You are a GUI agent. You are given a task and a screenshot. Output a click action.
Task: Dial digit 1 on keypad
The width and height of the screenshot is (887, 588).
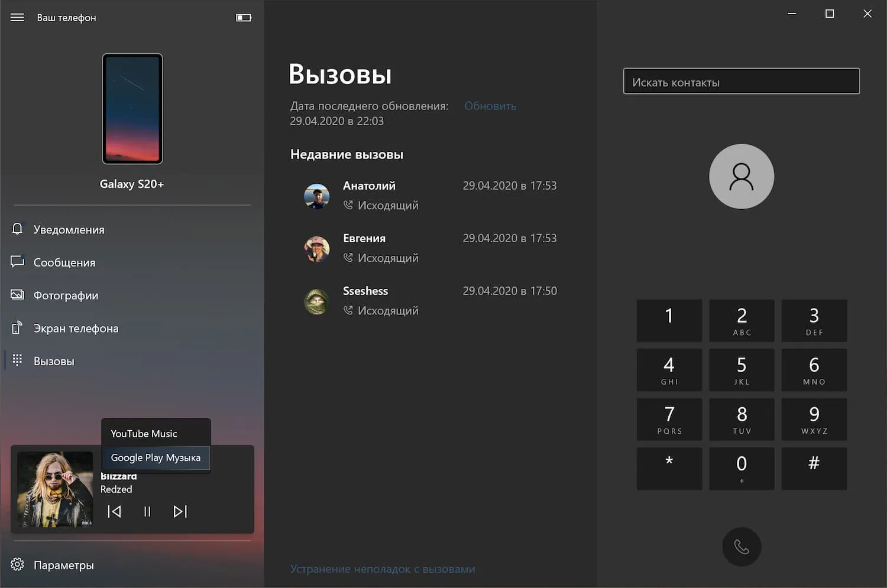point(669,320)
